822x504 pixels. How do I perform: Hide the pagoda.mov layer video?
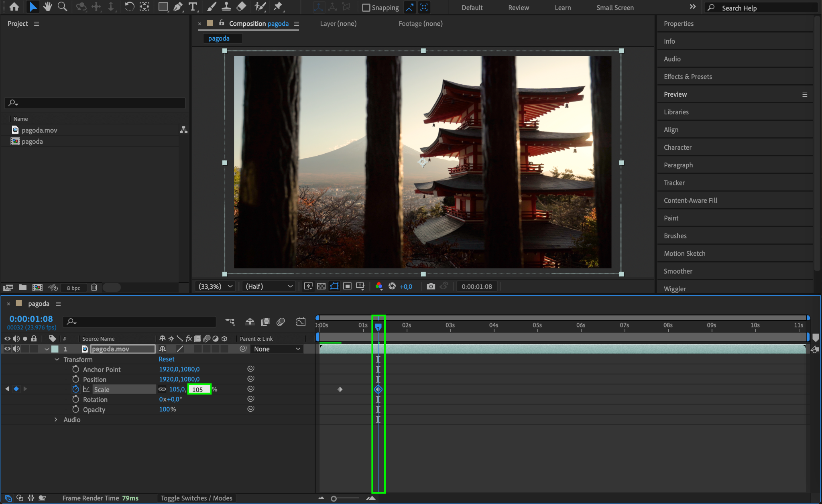tap(7, 349)
